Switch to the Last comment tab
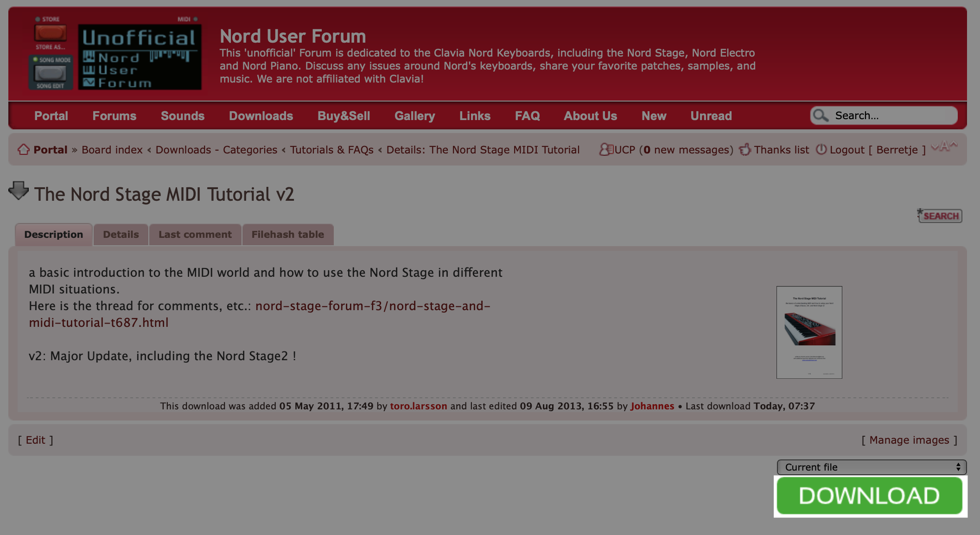 [x=195, y=235]
